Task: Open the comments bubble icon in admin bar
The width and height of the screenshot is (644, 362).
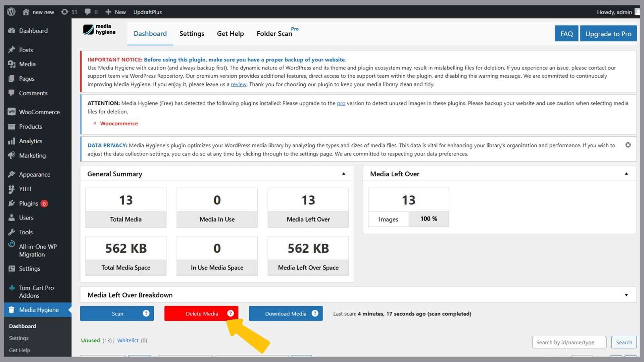Action: coord(88,12)
